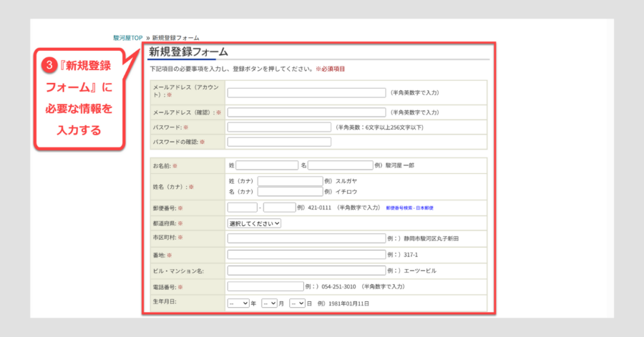
Task: Expand the 都道府県 prefecture dropdown
Action: [x=254, y=223]
